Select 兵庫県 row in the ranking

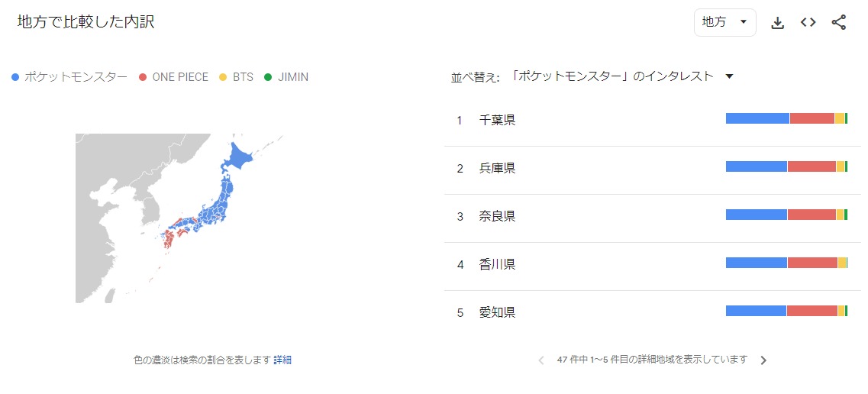point(497,168)
